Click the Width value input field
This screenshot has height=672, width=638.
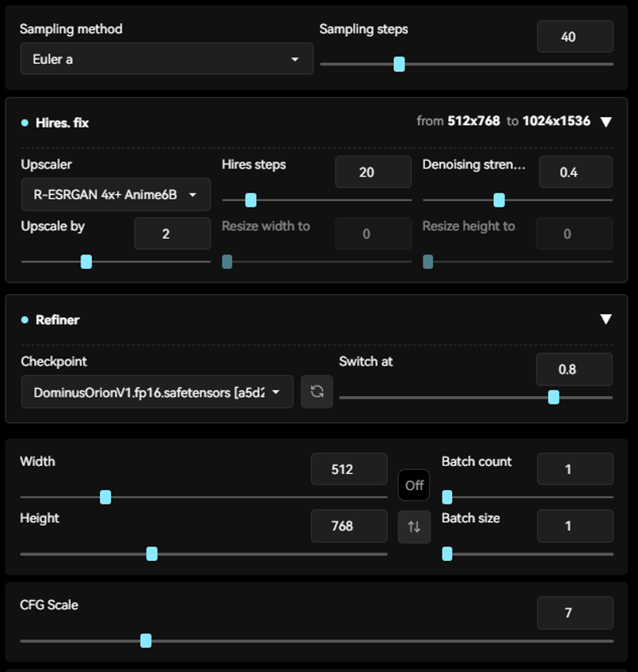pos(349,469)
